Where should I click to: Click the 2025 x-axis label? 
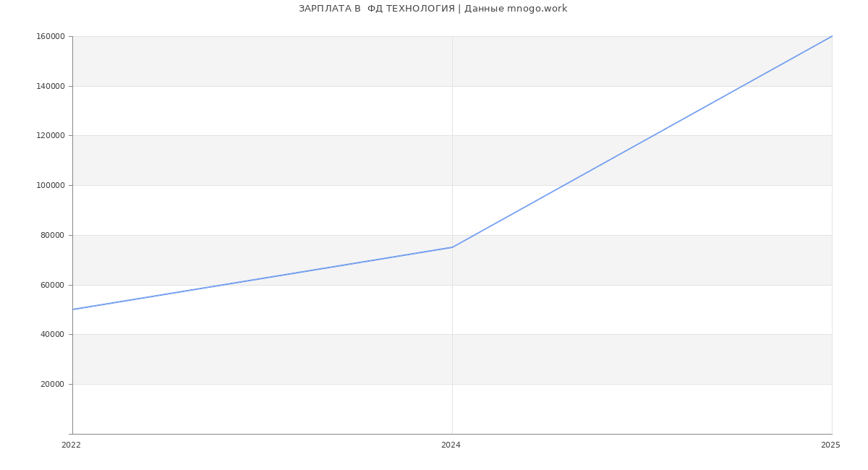tap(830, 445)
